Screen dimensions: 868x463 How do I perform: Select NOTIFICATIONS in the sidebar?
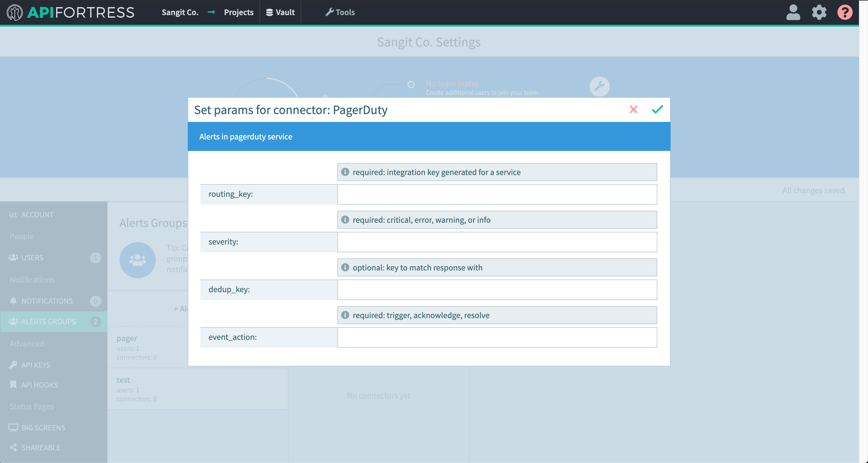pos(54,301)
